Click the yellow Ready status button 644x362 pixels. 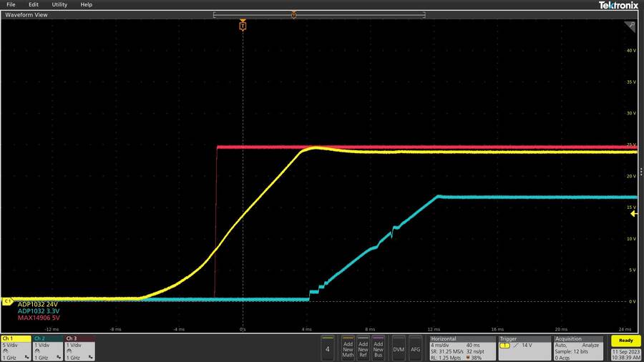point(625,341)
